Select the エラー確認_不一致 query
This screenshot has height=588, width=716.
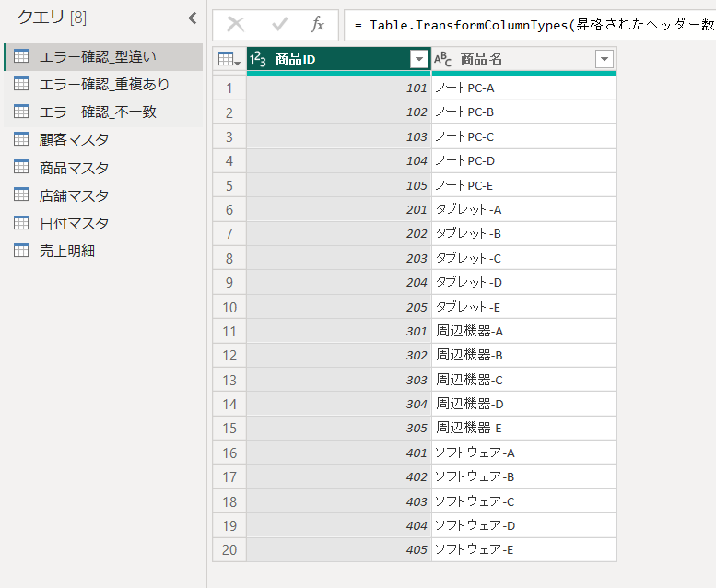tap(103, 112)
